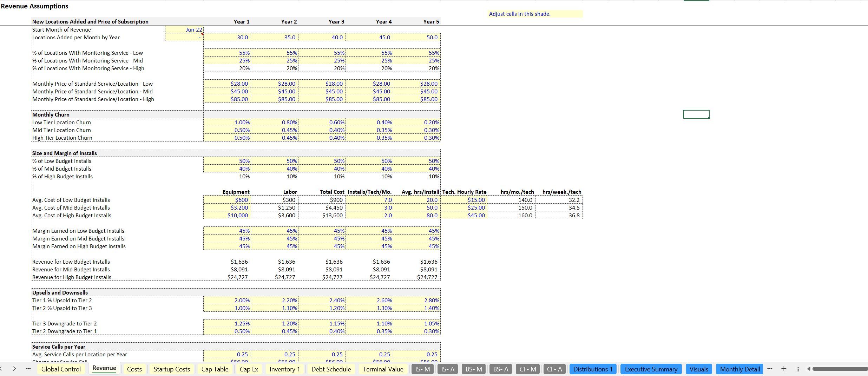
Task: Click Year 5 high budget revenue $24,727
Action: coord(417,277)
